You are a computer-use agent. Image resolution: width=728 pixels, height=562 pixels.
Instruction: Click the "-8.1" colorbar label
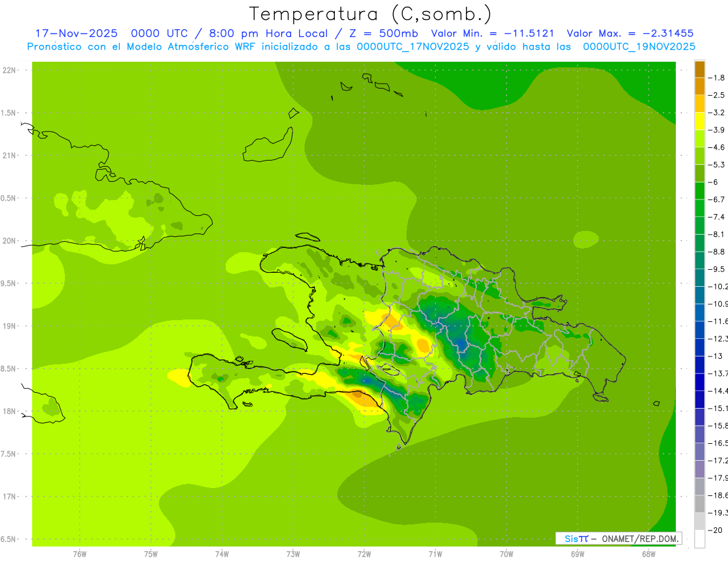[716, 235]
